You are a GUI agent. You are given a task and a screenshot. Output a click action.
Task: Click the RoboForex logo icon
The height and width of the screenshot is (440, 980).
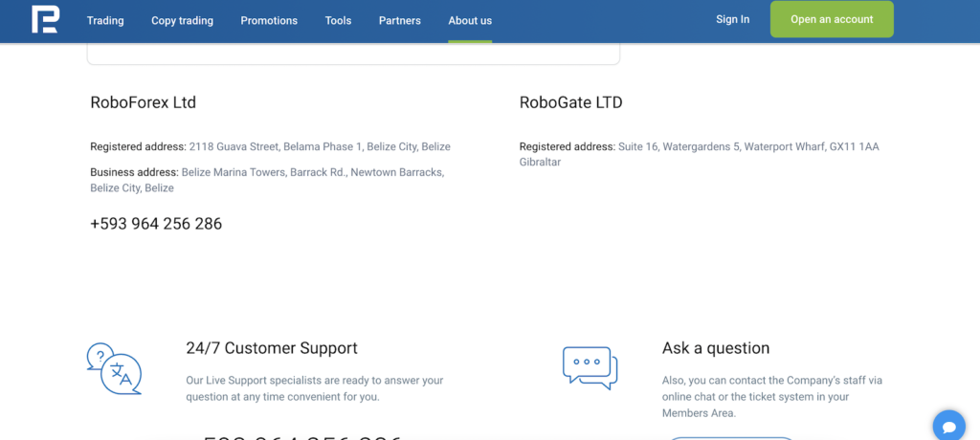pos(45,20)
